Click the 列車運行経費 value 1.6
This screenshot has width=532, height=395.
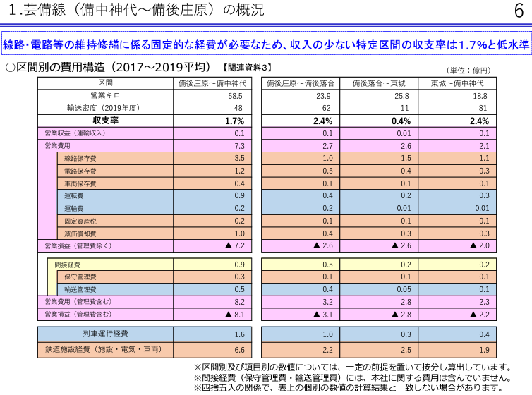point(239,334)
